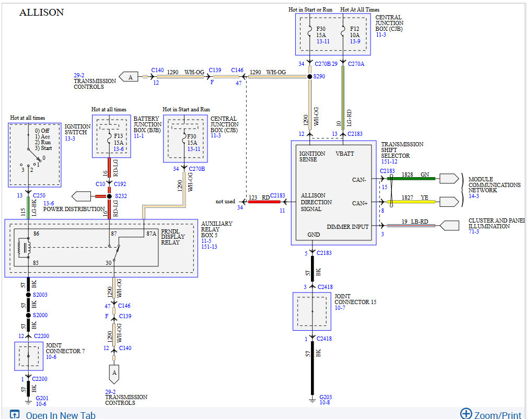Image resolution: width=532 pixels, height=419 pixels.
Task: Select the G203 ground label
Action: pos(326,397)
